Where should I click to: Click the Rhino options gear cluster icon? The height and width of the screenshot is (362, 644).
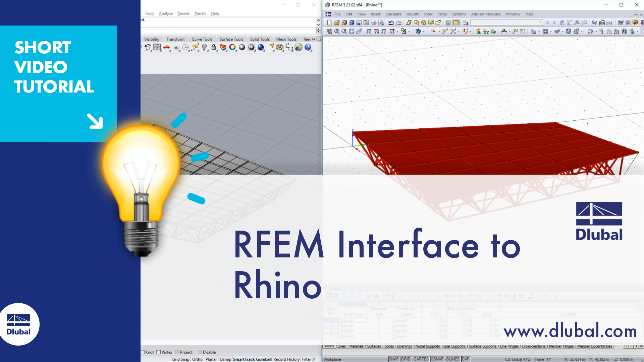tap(279, 48)
